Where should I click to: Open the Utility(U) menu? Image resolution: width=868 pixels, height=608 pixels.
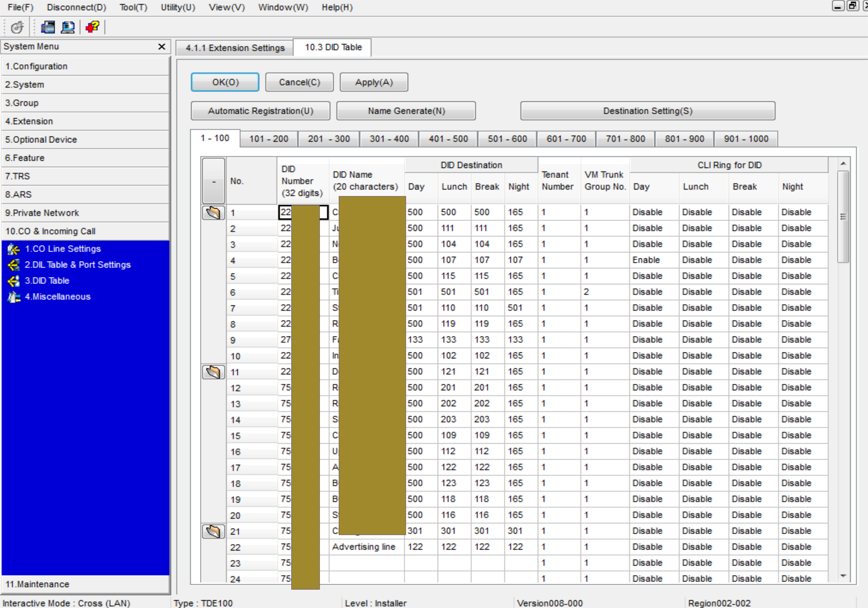pos(178,7)
